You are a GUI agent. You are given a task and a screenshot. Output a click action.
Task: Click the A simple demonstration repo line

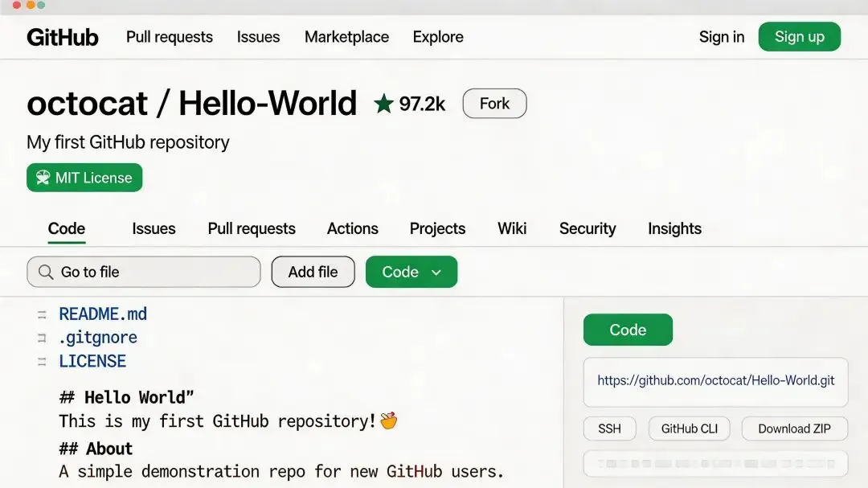point(281,471)
